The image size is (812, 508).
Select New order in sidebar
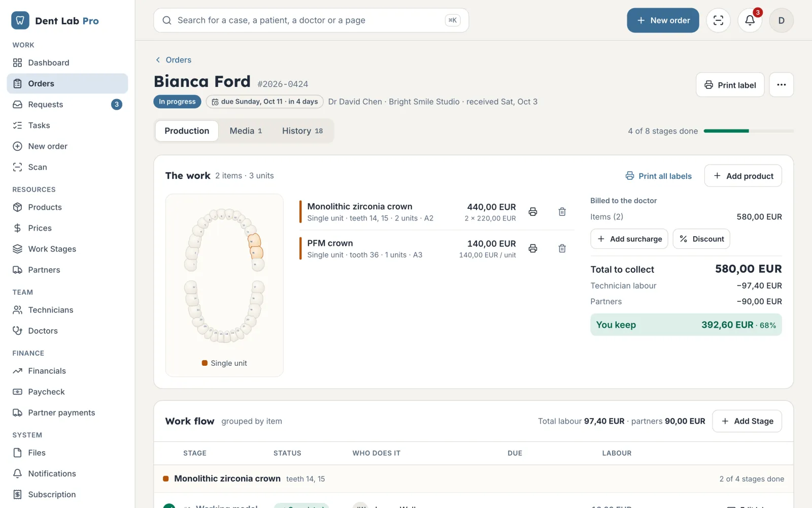point(67,146)
